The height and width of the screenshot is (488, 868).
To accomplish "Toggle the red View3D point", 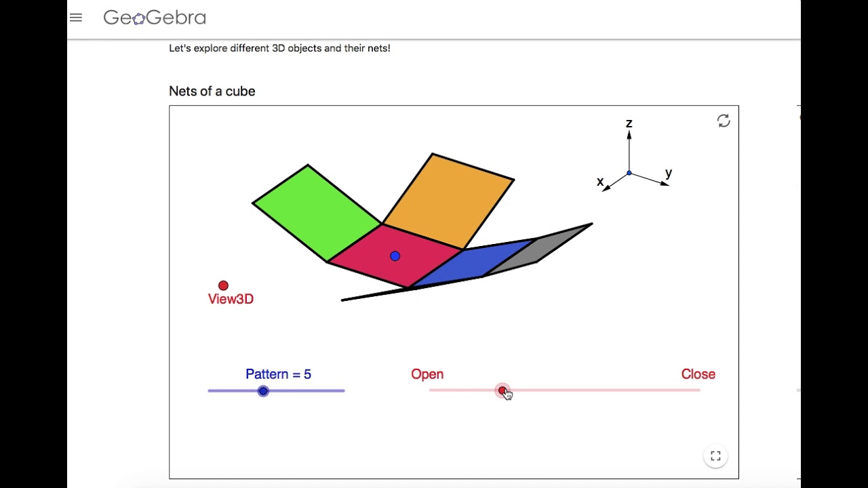I will (224, 285).
